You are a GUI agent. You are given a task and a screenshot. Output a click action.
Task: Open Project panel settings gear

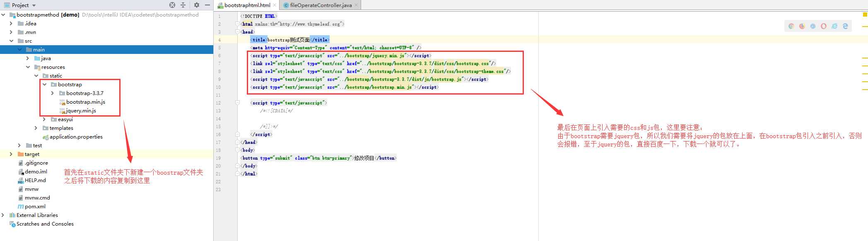(197, 5)
